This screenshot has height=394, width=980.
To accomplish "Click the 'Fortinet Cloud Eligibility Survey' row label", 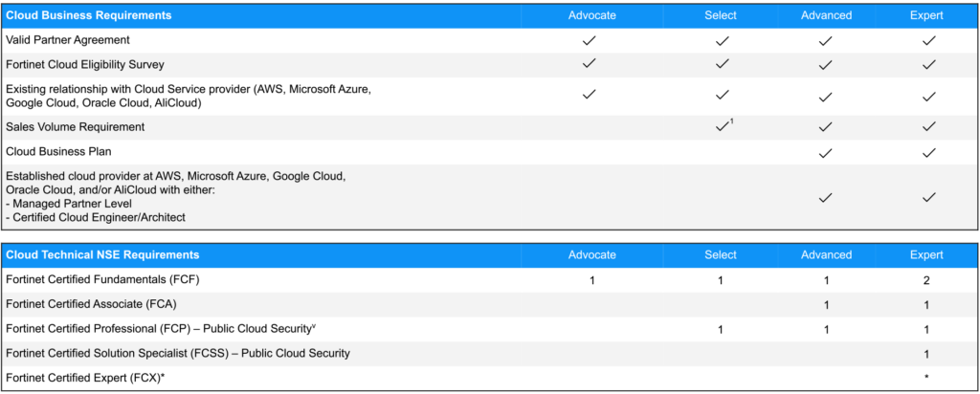I will (x=85, y=64).
